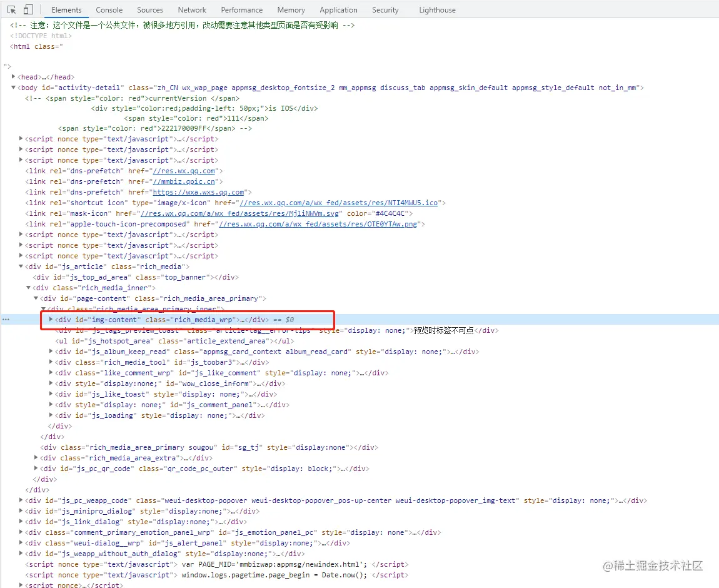Toggle the device toolbar icon
This screenshot has width=719, height=588.
point(28,9)
